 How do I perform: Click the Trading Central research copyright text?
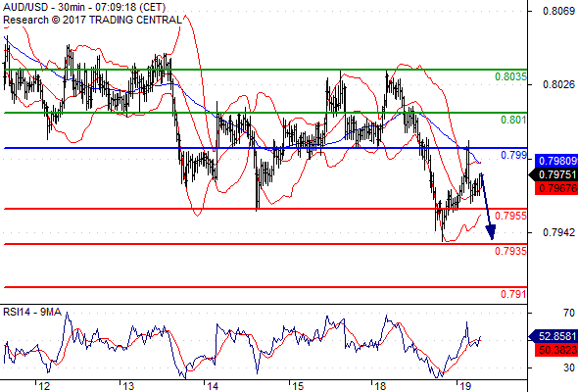pos(92,20)
